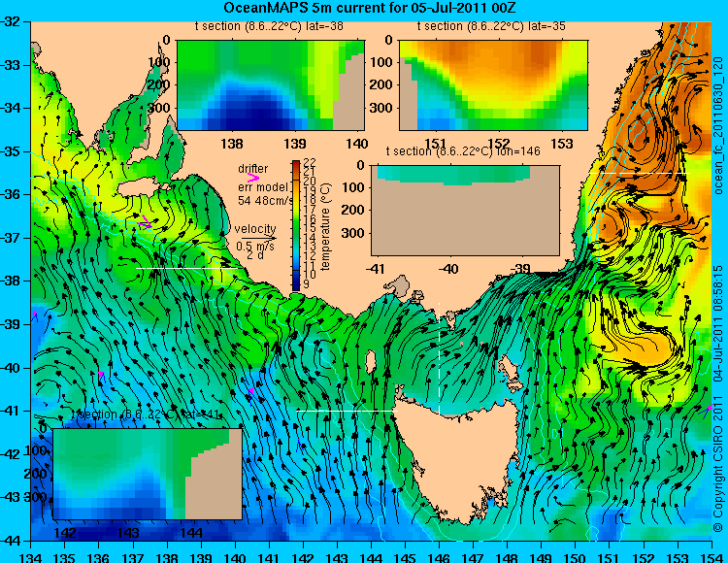
Task: Click the '9' value at temperature scale bottom
Action: point(306,283)
